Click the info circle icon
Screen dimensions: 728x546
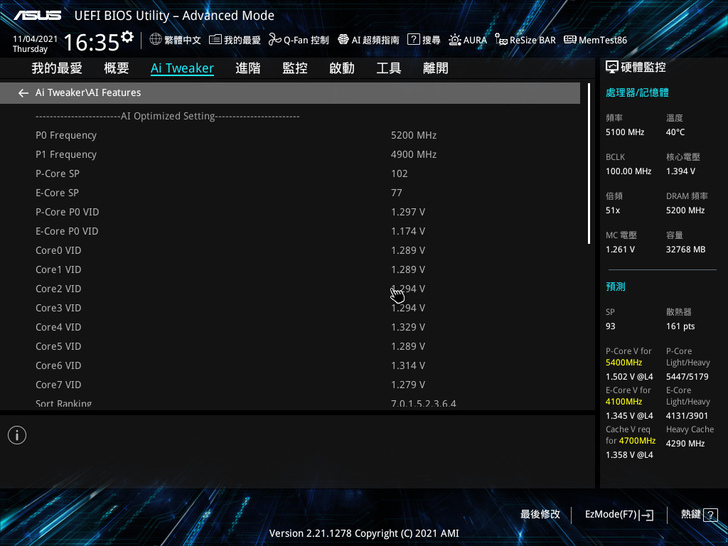coord(17,435)
